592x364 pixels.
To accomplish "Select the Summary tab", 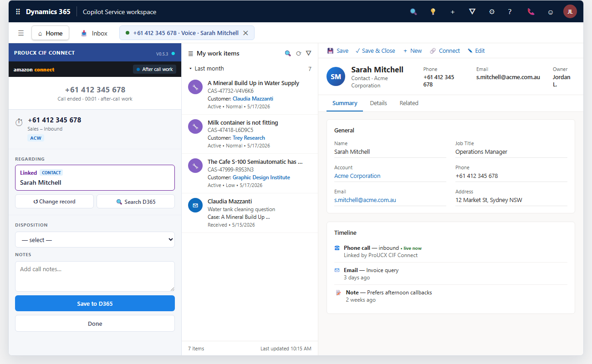I will (x=345, y=103).
